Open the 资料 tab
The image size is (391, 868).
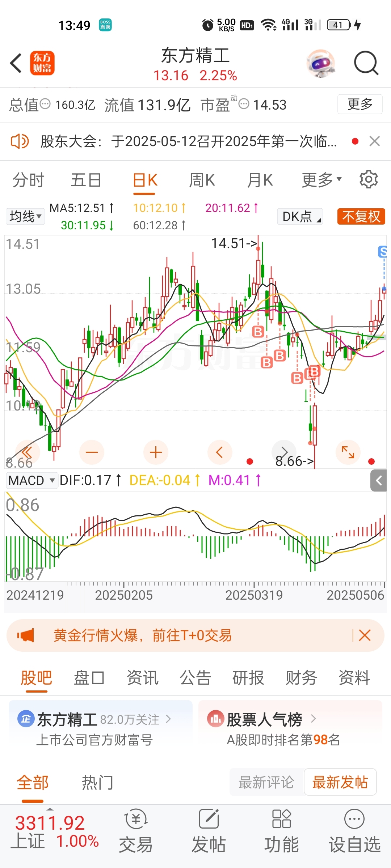pos(354,678)
